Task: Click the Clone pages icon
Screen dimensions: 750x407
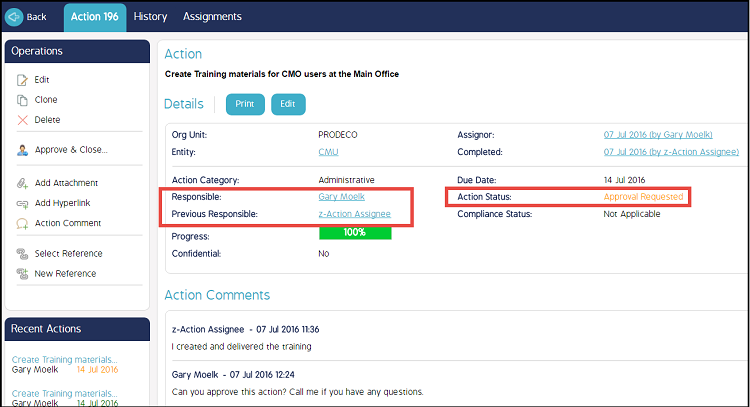Action: [22, 100]
